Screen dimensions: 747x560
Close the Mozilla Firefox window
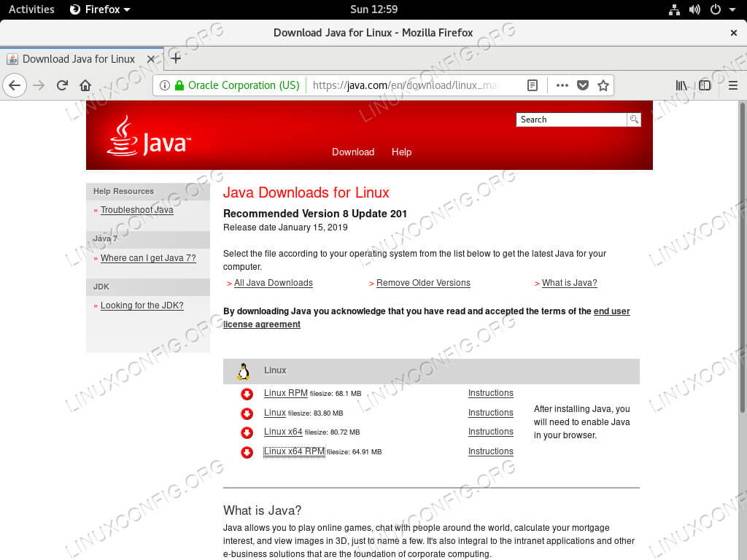click(x=734, y=33)
